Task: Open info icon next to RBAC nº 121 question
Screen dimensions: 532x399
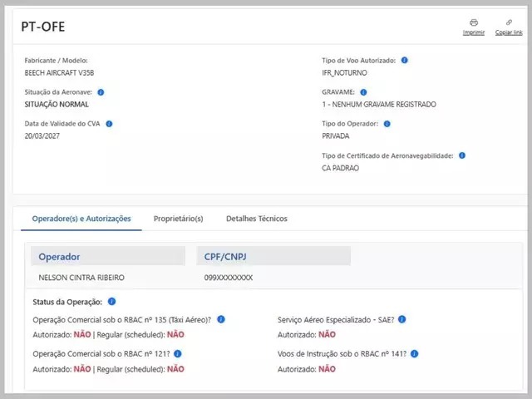Action: [x=177, y=353]
